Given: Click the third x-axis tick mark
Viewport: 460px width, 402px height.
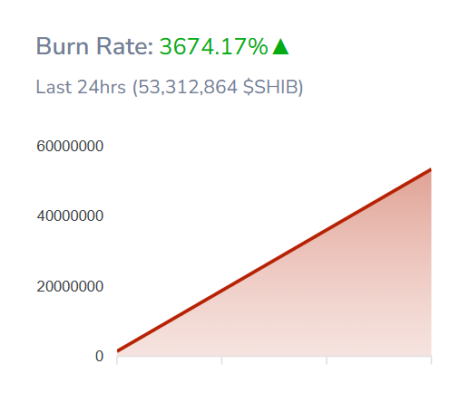Looking at the screenshot, I should point(327,360).
